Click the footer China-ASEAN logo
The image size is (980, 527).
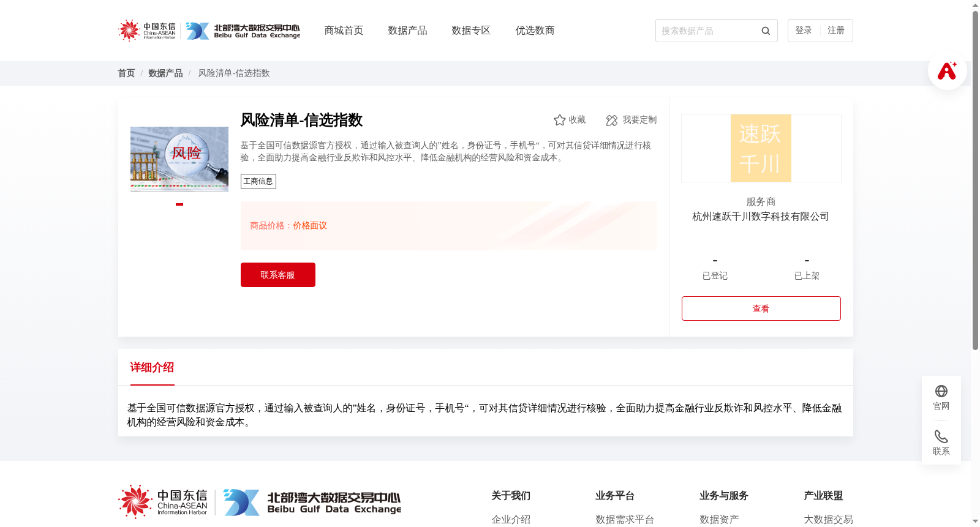163,502
